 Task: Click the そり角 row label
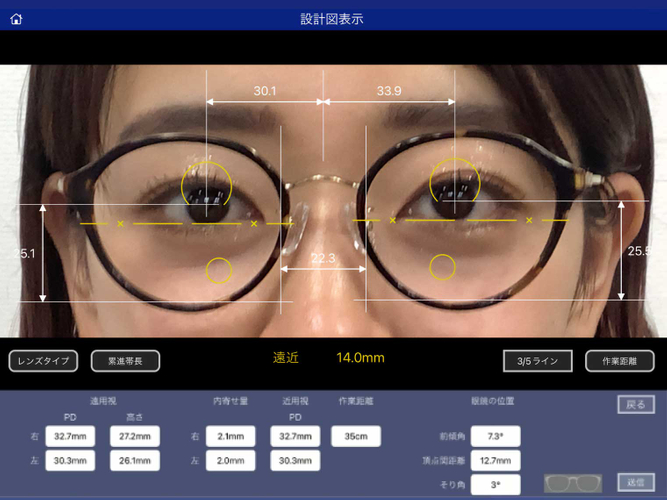point(453,485)
